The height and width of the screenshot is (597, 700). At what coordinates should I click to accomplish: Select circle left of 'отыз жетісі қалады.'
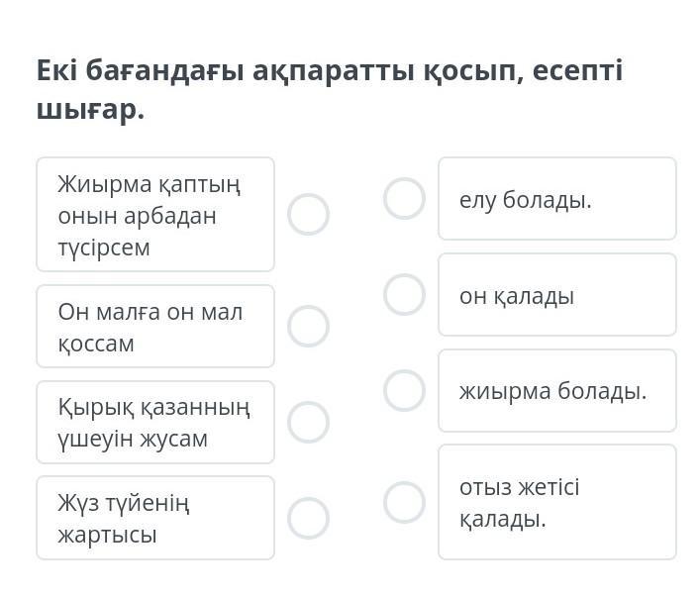[404, 502]
